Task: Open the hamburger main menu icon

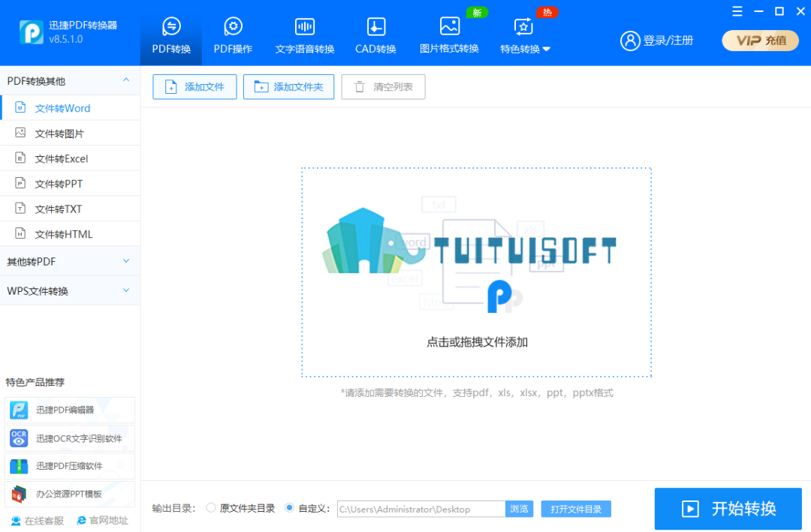Action: tap(737, 11)
